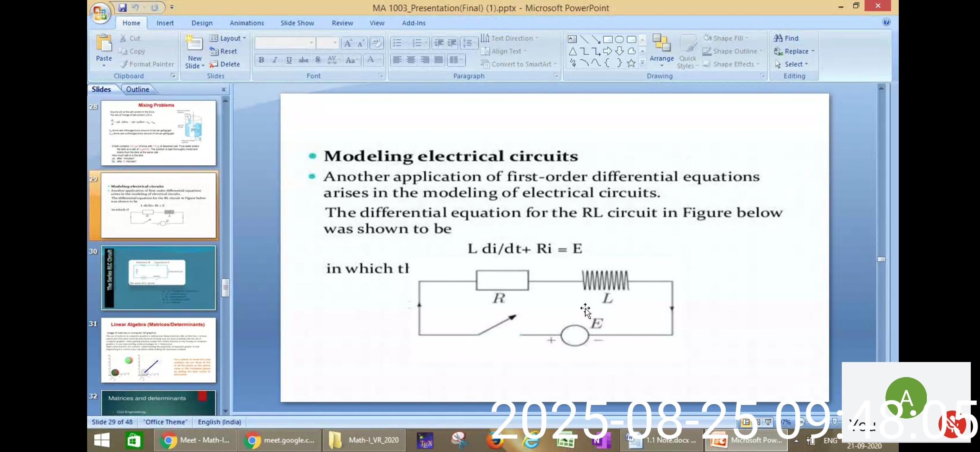Click the New Slide icon
Image resolution: width=980 pixels, height=452 pixels.
click(195, 43)
